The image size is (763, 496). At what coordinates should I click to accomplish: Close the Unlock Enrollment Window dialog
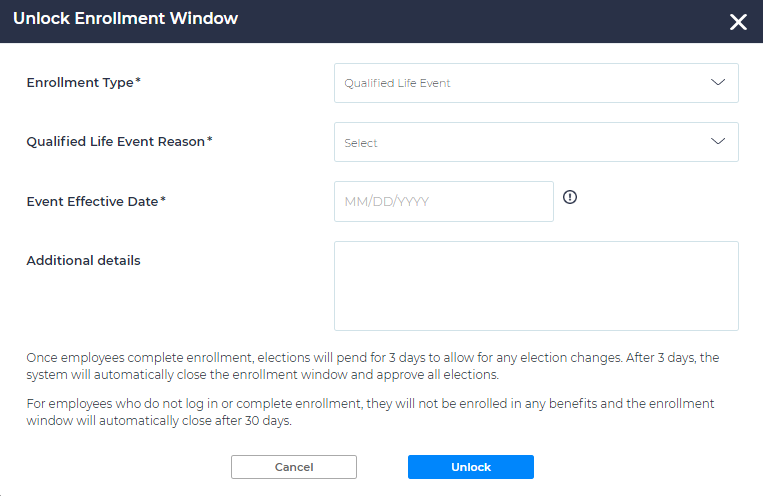738,22
